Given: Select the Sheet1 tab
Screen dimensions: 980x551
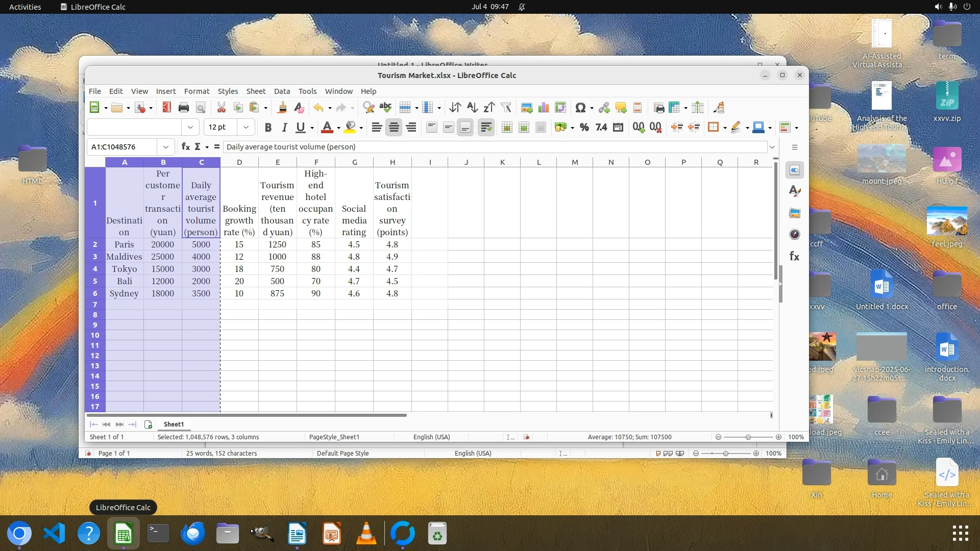Looking at the screenshot, I should [174, 424].
